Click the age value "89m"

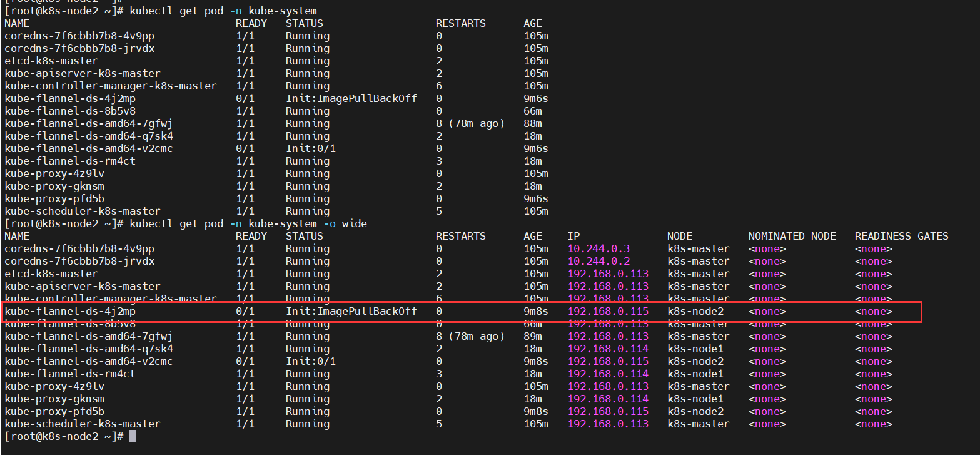point(533,336)
